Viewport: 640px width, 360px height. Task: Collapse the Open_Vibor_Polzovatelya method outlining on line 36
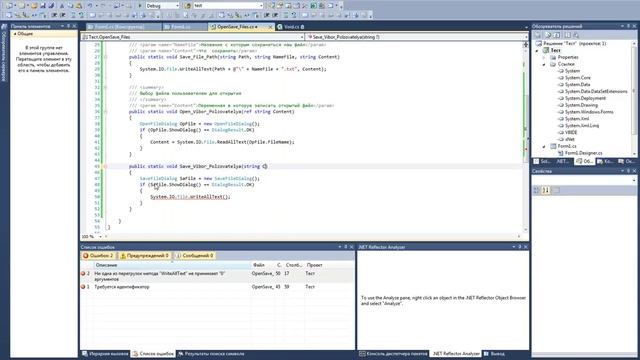[x=105, y=112]
